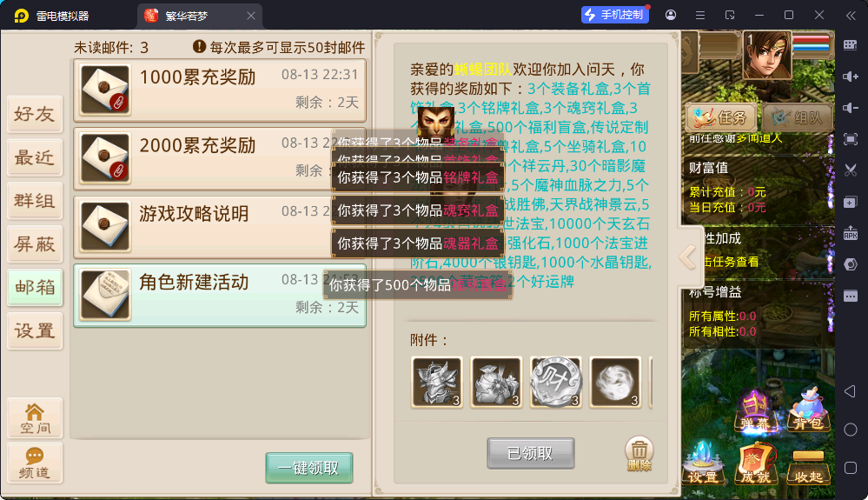Collapse menu with 收起 button
This screenshot has height=500, width=868.
point(809,466)
